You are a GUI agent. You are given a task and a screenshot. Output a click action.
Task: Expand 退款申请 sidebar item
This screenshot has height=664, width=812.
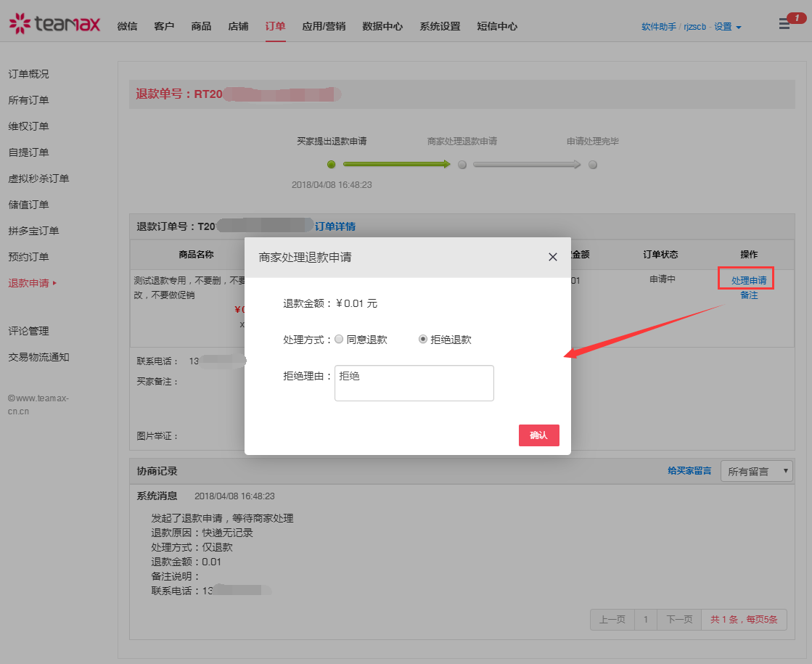coord(32,283)
